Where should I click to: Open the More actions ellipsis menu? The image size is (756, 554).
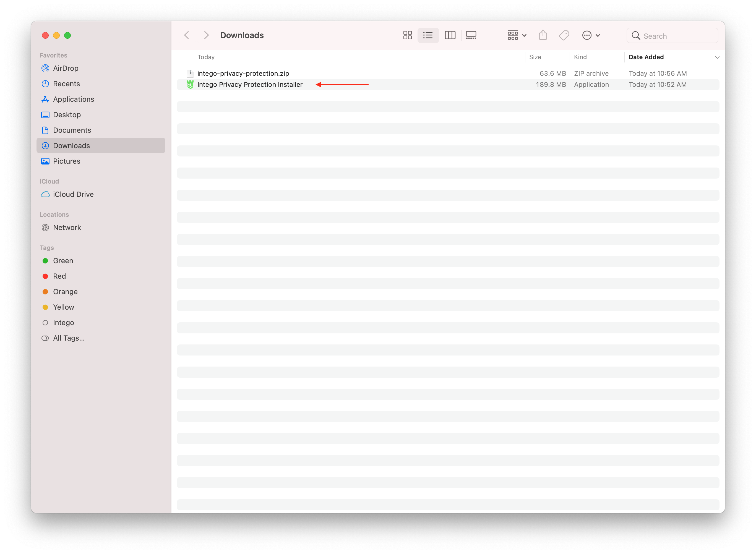pos(591,35)
